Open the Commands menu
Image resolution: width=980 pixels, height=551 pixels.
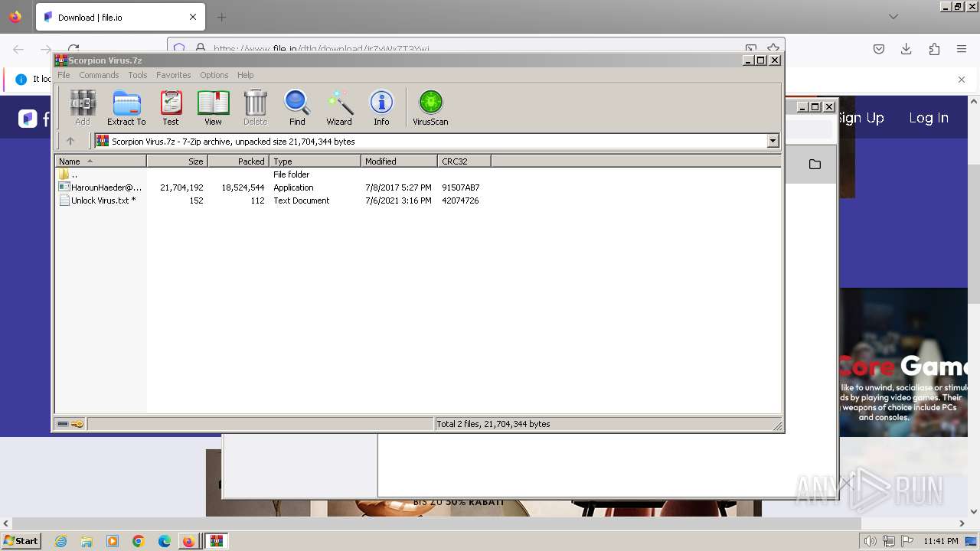tap(99, 75)
